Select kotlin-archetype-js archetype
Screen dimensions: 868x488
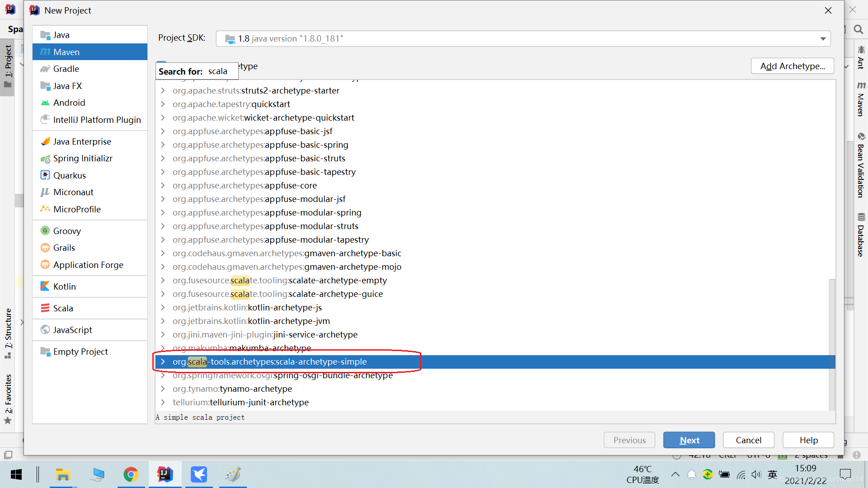click(247, 307)
